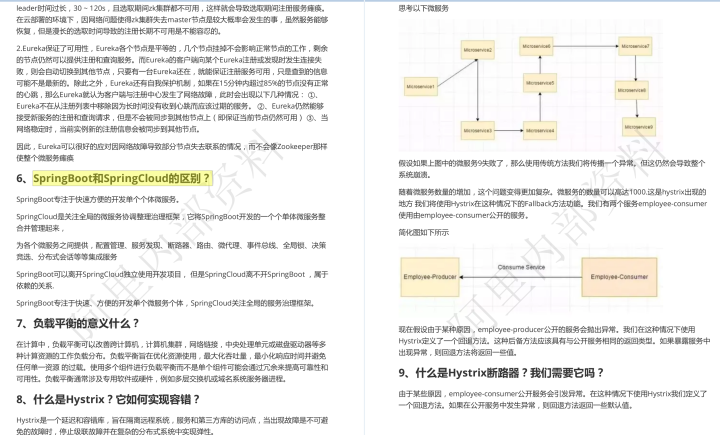Click the heading "8、什么是Hystrix？它如何实现容错？"
This screenshot has width=720, height=435.
[x=108, y=399]
